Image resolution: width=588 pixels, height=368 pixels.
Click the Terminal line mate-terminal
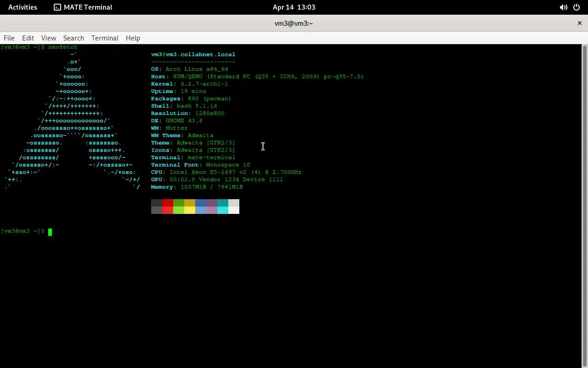(x=193, y=157)
